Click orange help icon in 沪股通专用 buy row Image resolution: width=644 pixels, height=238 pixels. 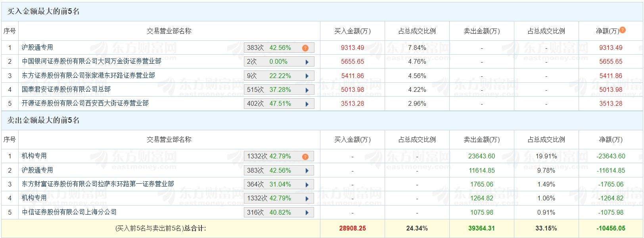[305, 48]
